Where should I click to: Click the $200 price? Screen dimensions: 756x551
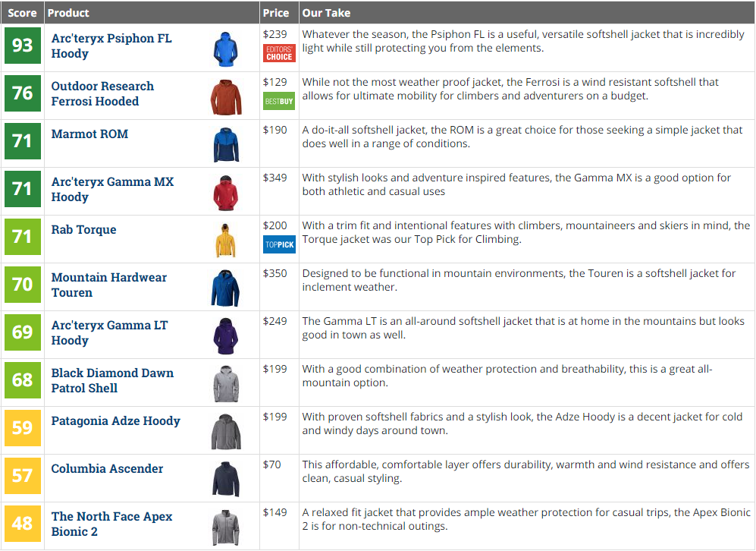coord(274,225)
